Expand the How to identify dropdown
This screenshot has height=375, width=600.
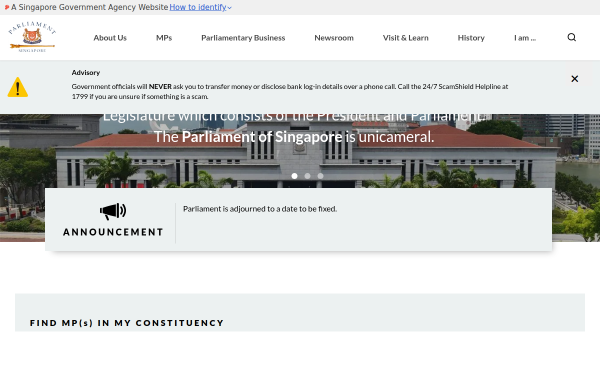click(x=201, y=7)
